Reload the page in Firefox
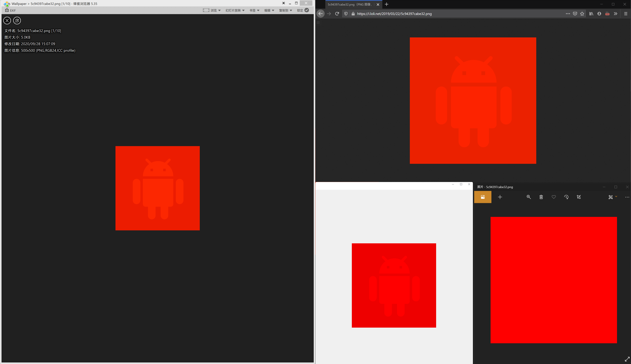 (337, 14)
